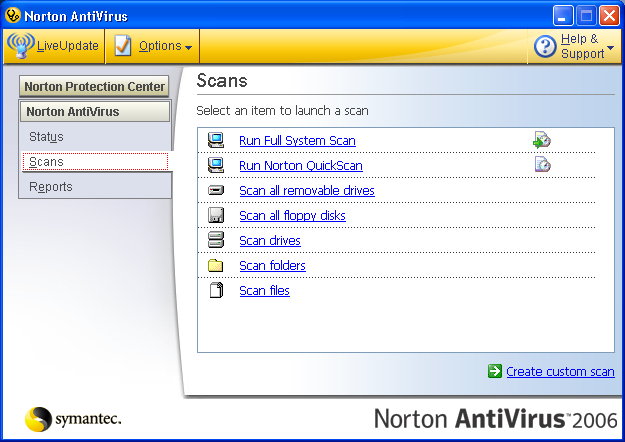Launch Run Full System Scan
Image resolution: width=625 pixels, height=442 pixels.
(297, 141)
